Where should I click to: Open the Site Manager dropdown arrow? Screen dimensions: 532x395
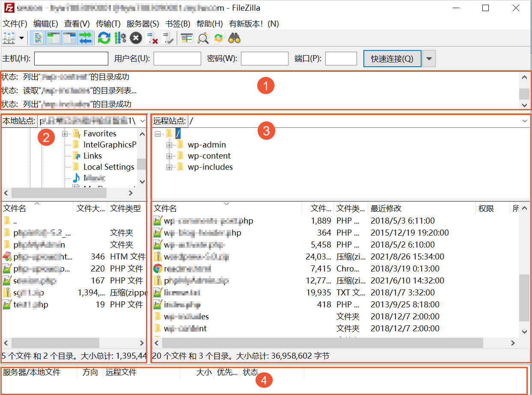coord(21,38)
